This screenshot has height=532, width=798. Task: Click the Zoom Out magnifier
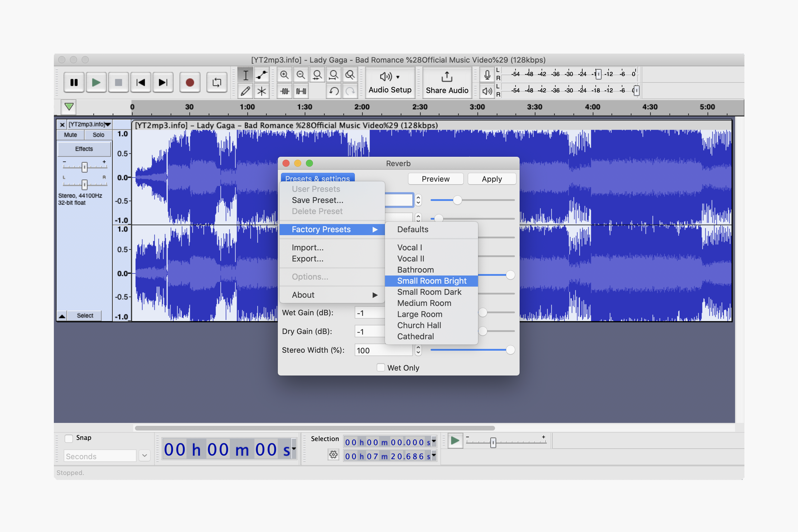pos(301,75)
